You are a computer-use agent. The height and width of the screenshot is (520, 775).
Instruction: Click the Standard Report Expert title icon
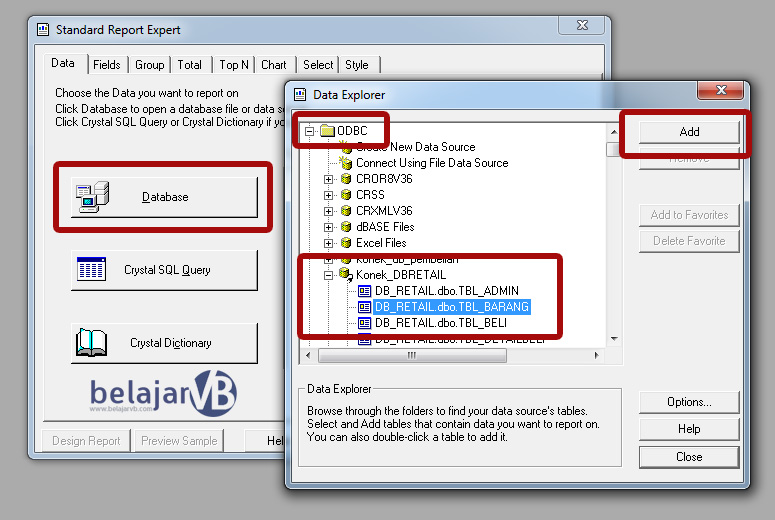43,30
